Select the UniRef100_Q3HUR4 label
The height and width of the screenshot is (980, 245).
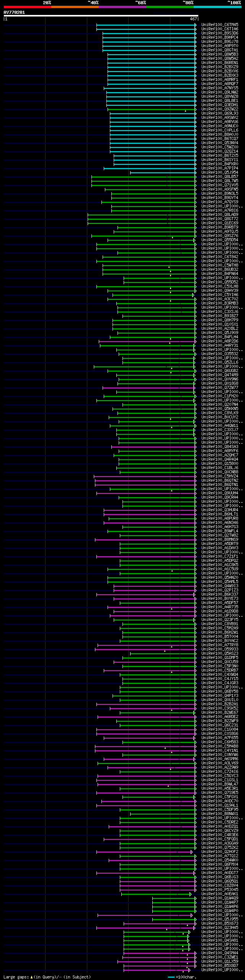pyautogui.click(x=220, y=510)
